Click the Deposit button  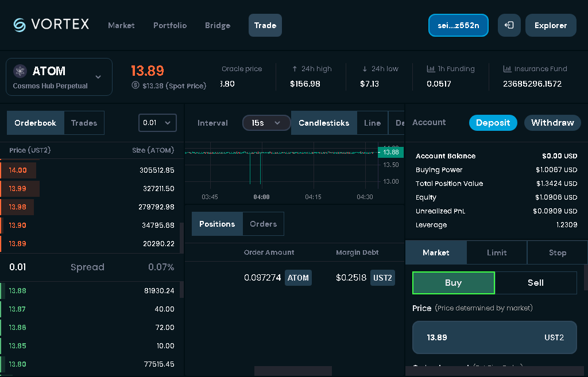coord(493,123)
